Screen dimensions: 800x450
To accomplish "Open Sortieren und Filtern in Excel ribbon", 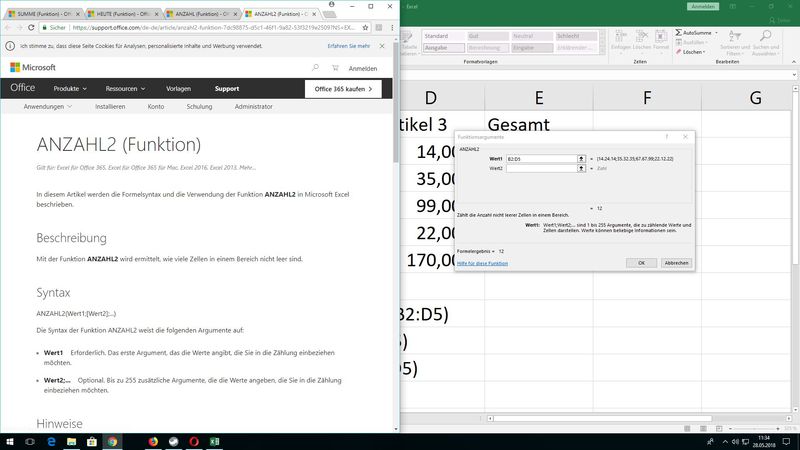I will (x=735, y=42).
